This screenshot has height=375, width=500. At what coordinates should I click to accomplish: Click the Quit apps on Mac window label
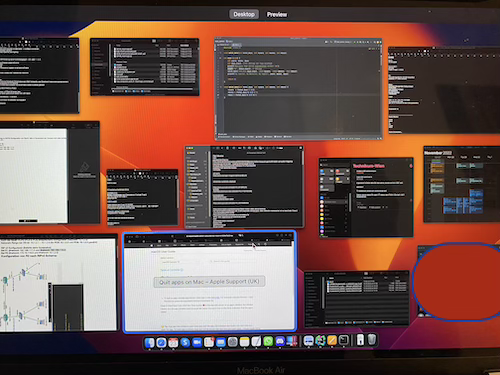click(209, 282)
